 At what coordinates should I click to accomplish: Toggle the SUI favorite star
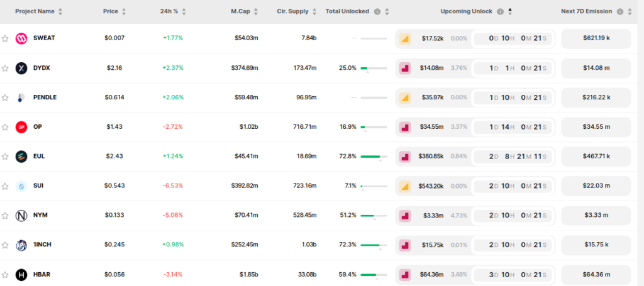[x=5, y=186]
